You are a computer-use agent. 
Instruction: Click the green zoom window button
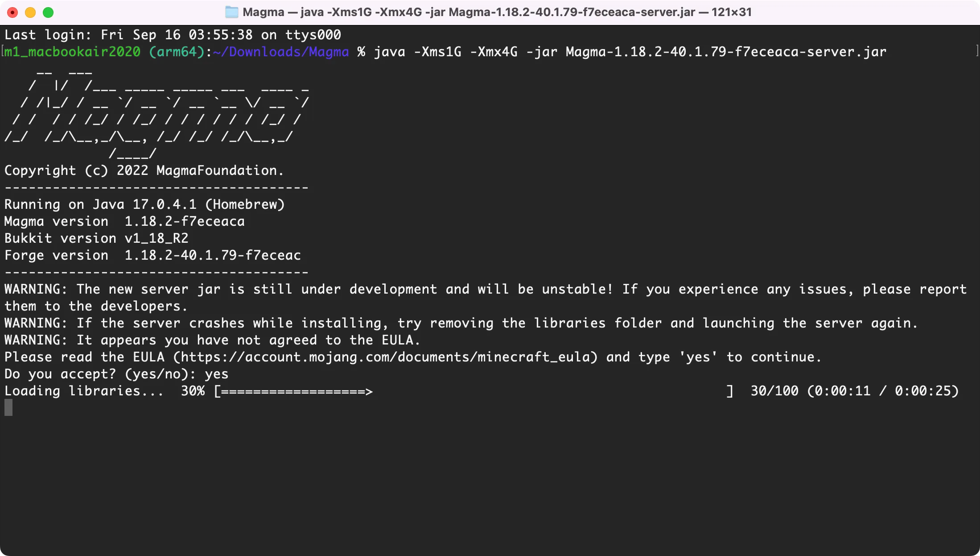(48, 12)
